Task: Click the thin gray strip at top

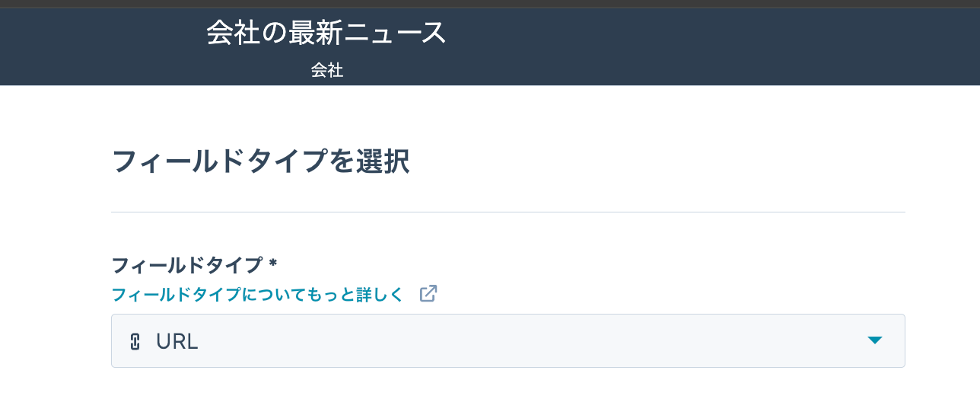Action: click(490, 4)
